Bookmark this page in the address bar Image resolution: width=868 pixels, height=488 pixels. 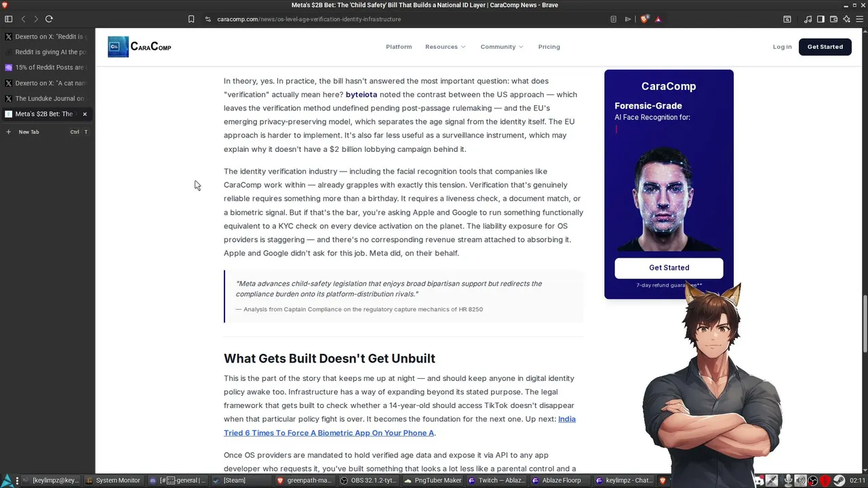tap(191, 19)
